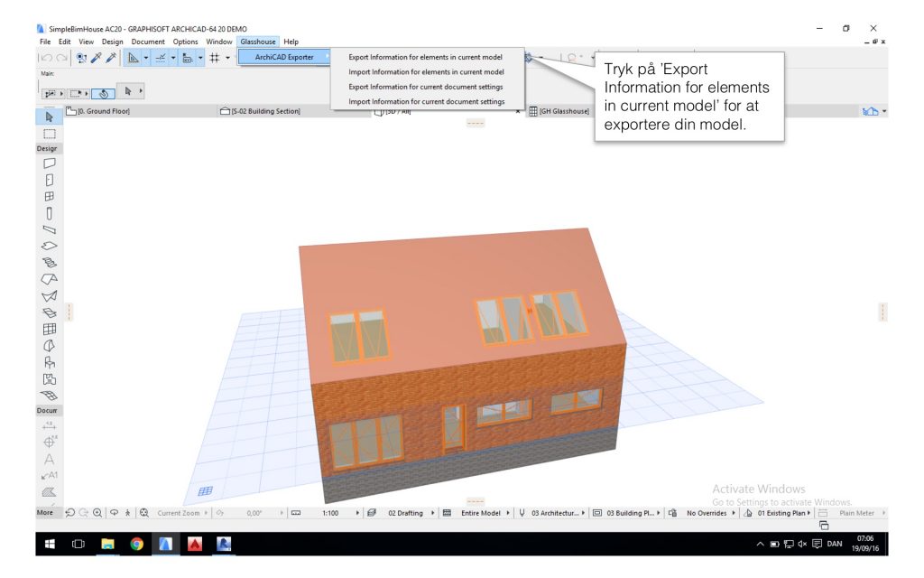This screenshot has height=578, width=924.
Task: Toggle Snap Guides button
Action: point(161,58)
